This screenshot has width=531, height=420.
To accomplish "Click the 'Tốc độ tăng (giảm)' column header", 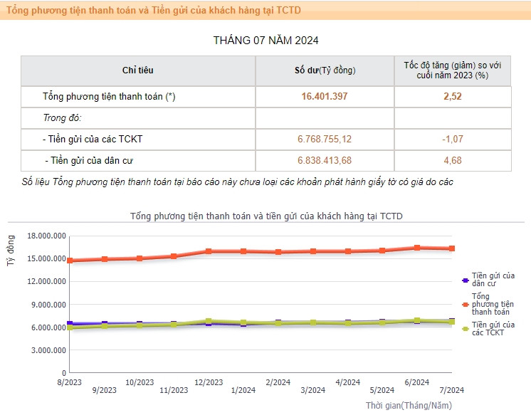I will point(452,70).
